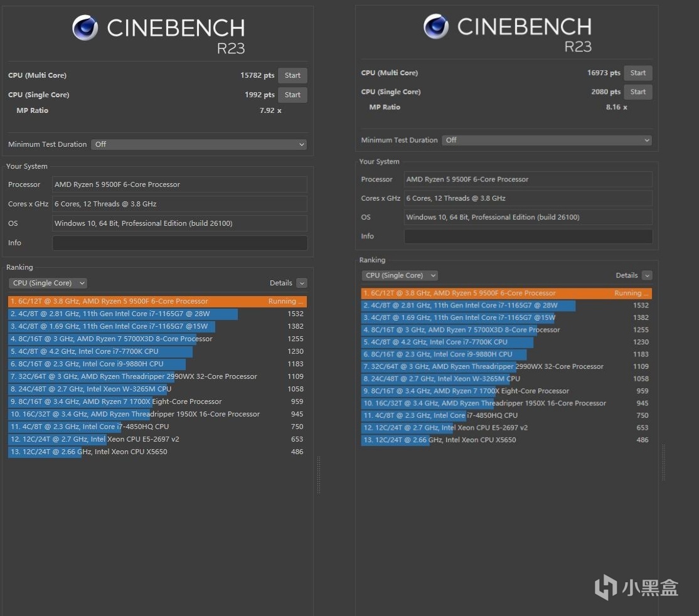The height and width of the screenshot is (616, 699).
Task: Select Ryzen 7 1700X row, right window
Action: 506,391
